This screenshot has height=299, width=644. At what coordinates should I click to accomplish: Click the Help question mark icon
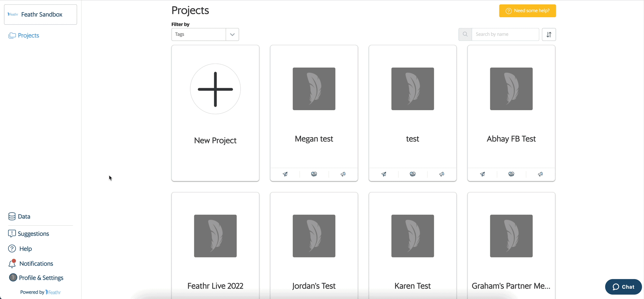[12, 249]
